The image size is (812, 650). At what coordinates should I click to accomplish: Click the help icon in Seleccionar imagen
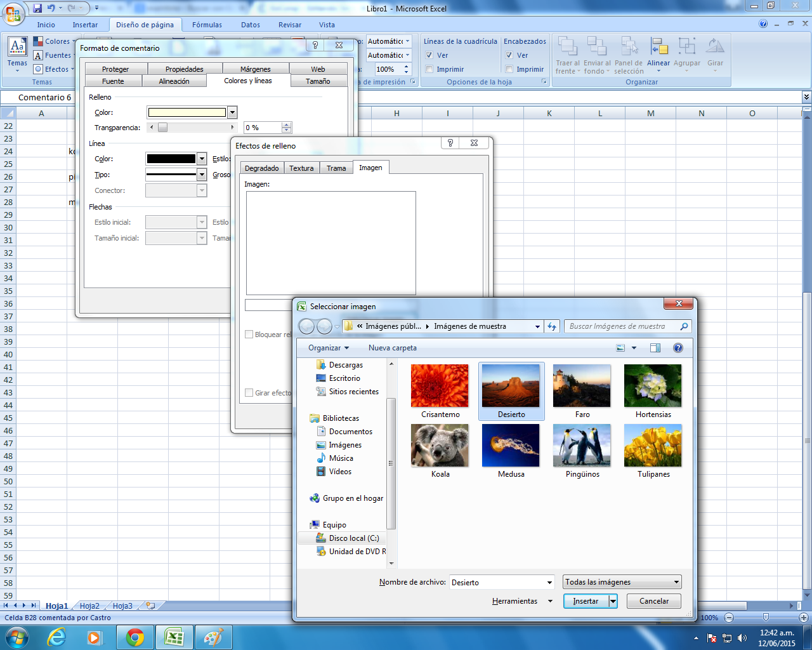coord(678,348)
